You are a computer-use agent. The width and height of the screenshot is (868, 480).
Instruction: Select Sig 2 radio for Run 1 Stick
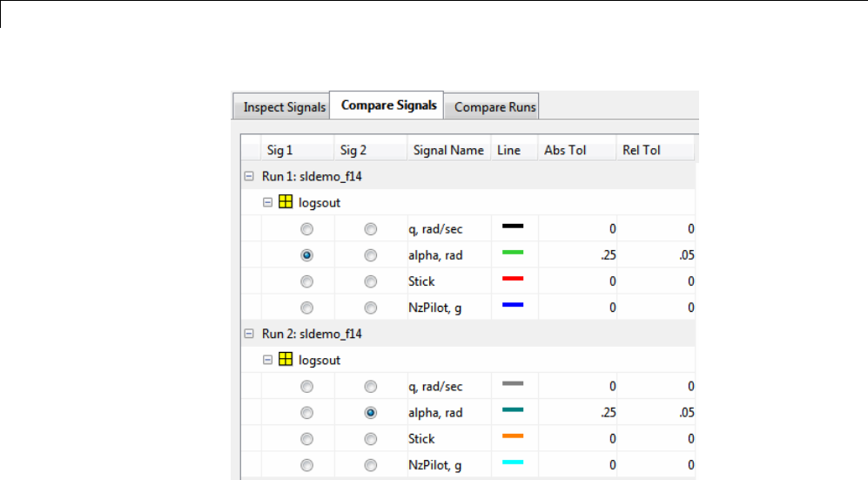pos(371,281)
